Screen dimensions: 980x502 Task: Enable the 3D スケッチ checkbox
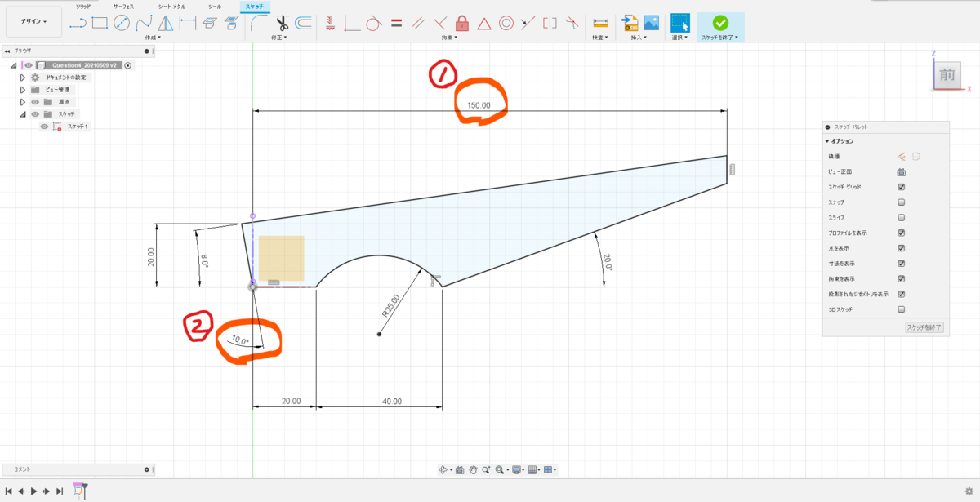tap(902, 309)
